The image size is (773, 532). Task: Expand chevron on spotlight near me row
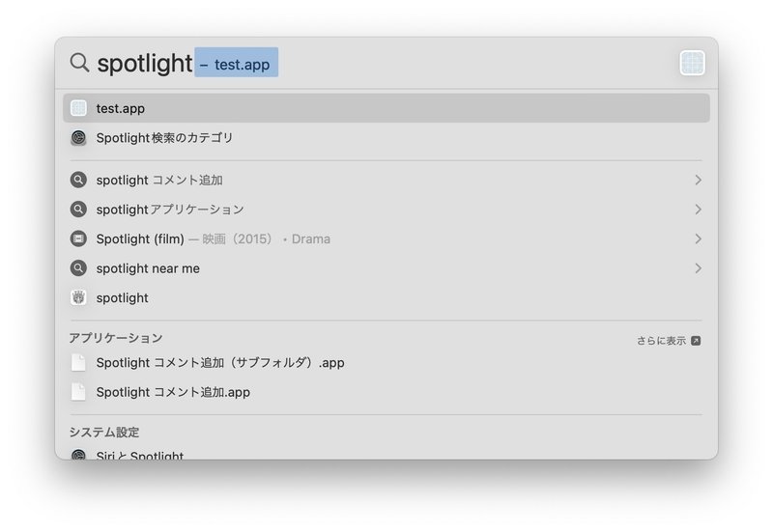click(x=698, y=268)
